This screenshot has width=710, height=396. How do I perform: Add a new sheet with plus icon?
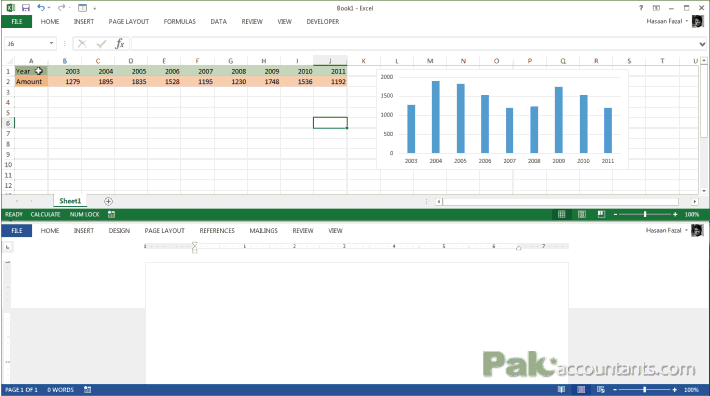tap(108, 201)
